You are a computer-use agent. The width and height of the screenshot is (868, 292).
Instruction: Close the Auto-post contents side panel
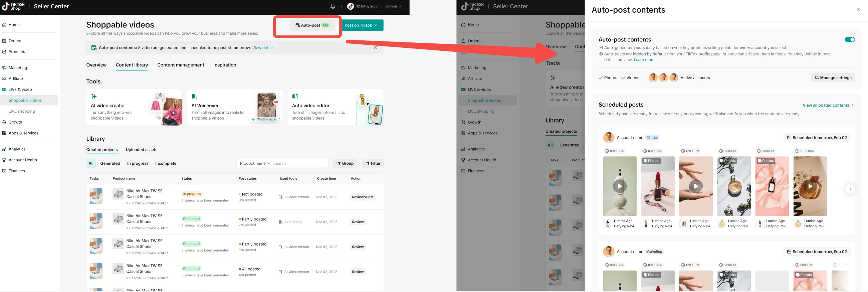(858, 10)
